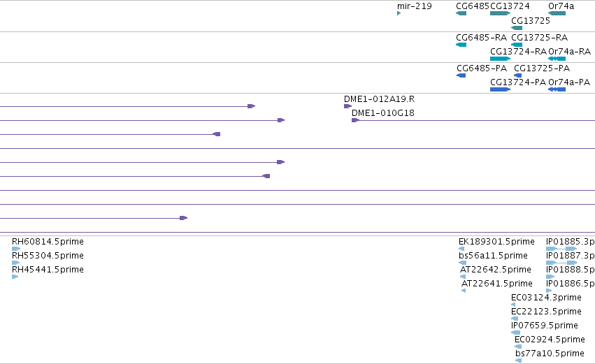The width and height of the screenshot is (595, 364).
Task: Click the CG13724-RA transcript label
Action: [518, 52]
